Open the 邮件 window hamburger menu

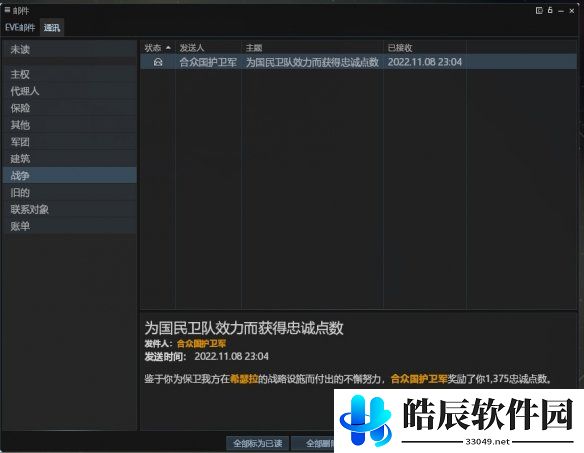click(x=7, y=10)
